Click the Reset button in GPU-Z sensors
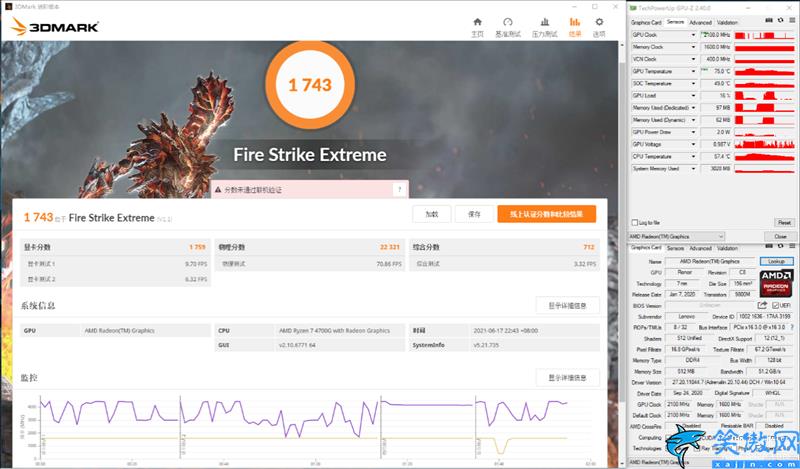 [x=784, y=223]
